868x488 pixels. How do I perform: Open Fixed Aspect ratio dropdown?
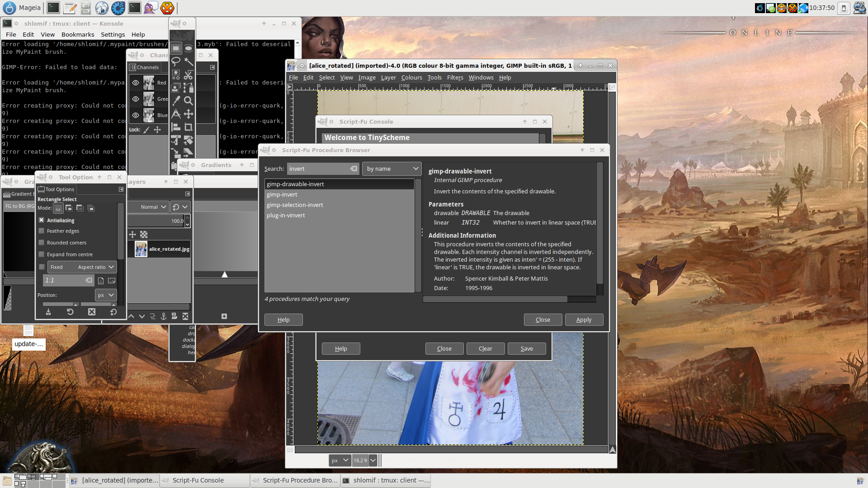click(82, 267)
